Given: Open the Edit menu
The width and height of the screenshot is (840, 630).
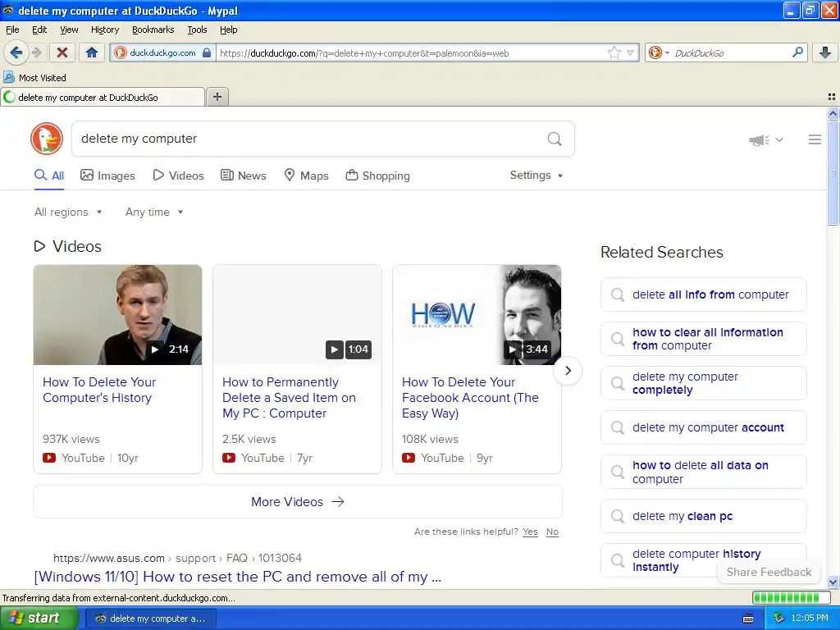Looking at the screenshot, I should (39, 30).
